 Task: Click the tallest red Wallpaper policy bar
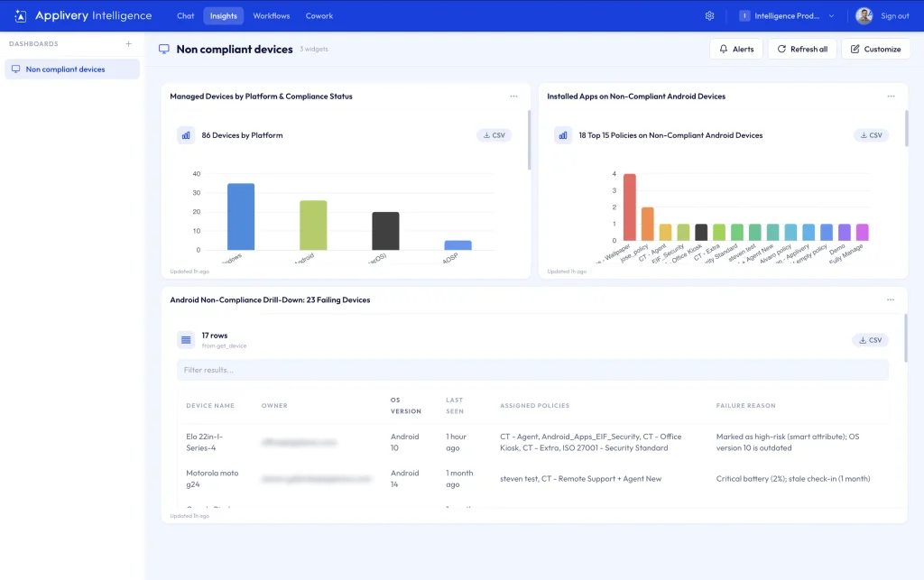(x=629, y=207)
